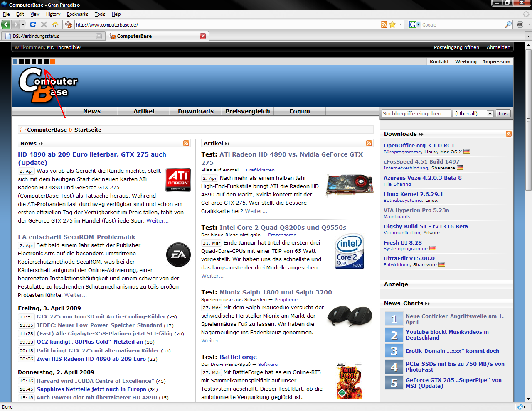
Task: Click the Mionix Saiph mice thumbnail
Action: click(350, 316)
